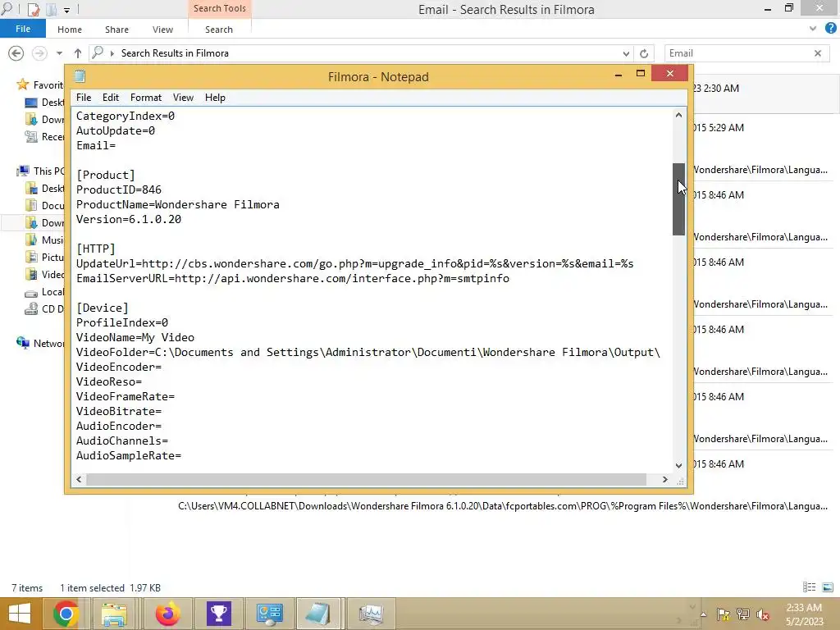
Task: Click Notepad horizontal scrollbar thumb
Action: click(366, 479)
